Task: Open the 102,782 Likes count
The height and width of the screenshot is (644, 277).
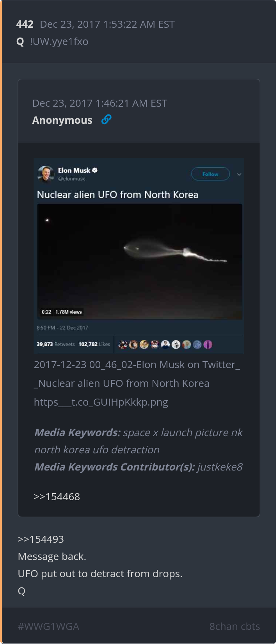Action: click(x=94, y=344)
